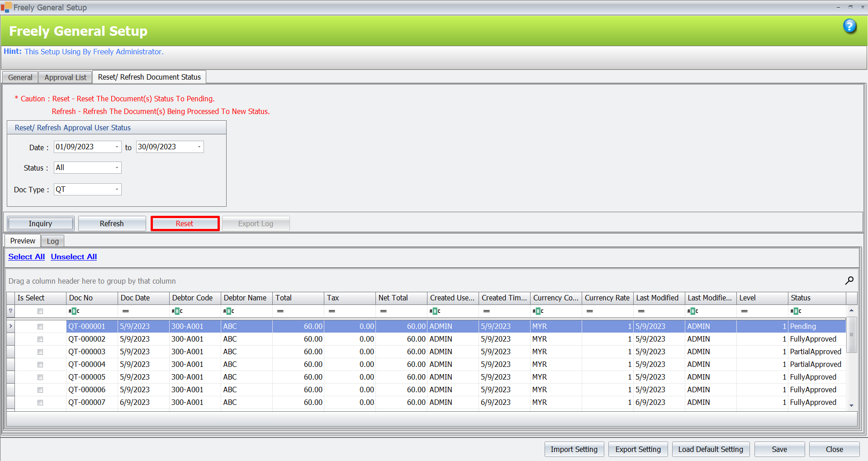Select the QT-000005 row checkbox
Image resolution: width=868 pixels, height=461 pixels.
(x=40, y=377)
